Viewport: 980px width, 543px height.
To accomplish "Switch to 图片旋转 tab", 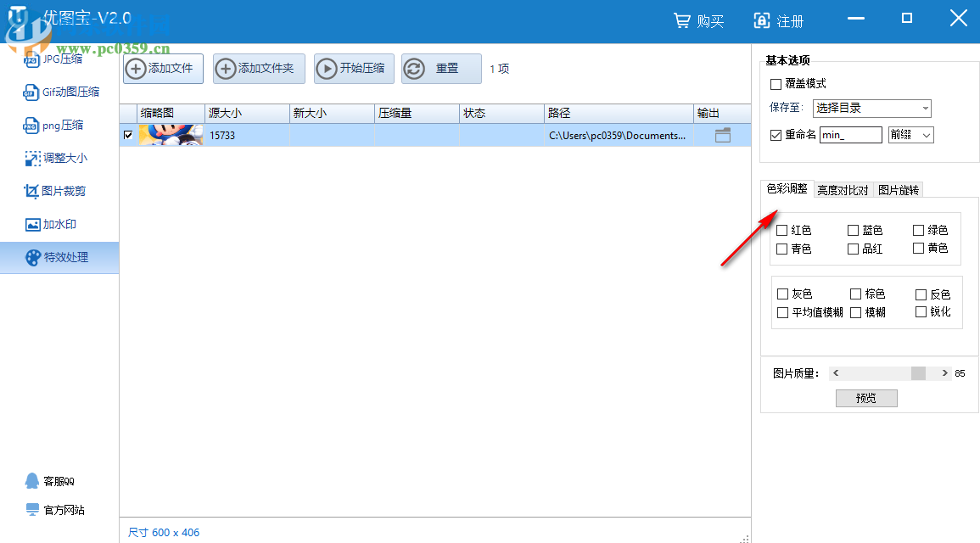I will click(899, 190).
